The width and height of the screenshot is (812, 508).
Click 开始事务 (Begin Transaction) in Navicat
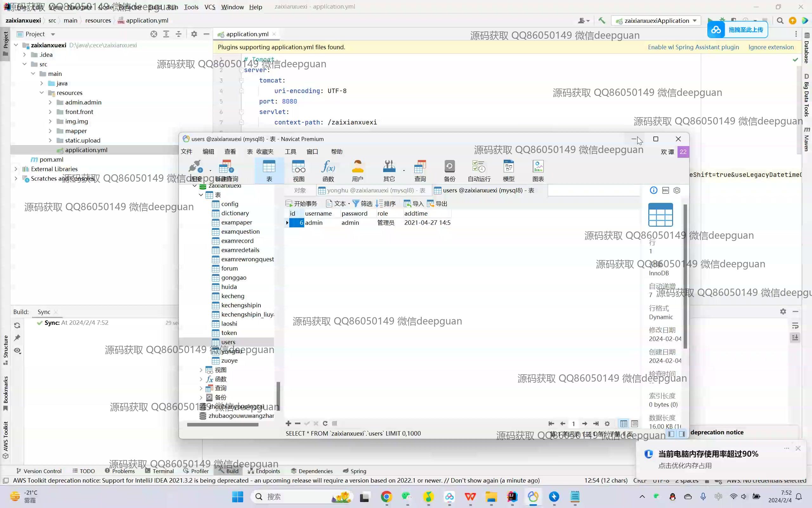pyautogui.click(x=301, y=204)
